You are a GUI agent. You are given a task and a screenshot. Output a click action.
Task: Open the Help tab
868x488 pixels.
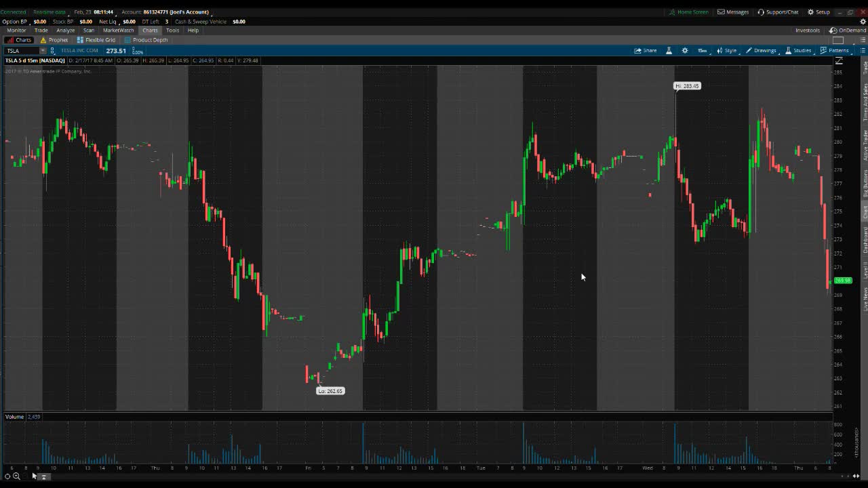click(193, 30)
